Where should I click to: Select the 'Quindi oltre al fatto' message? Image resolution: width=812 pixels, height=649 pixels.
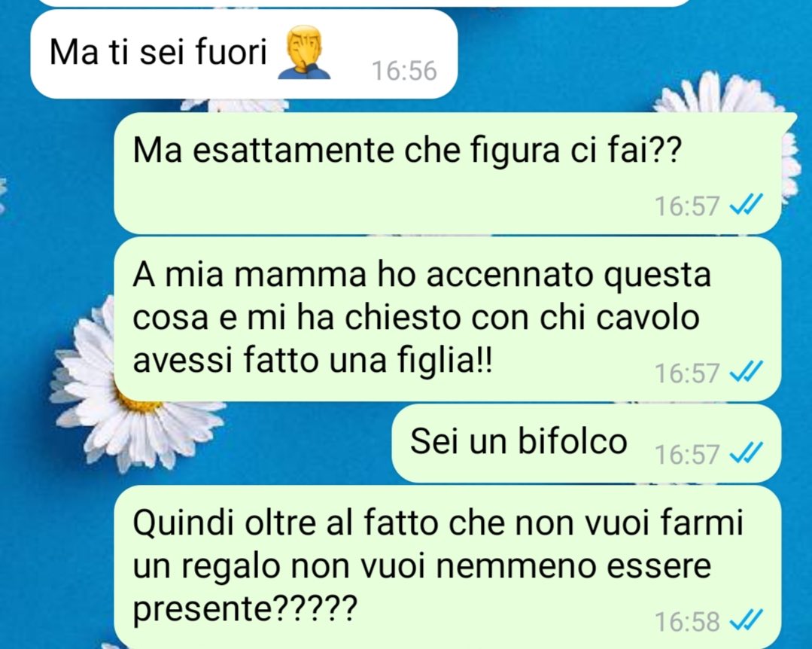pyautogui.click(x=448, y=567)
